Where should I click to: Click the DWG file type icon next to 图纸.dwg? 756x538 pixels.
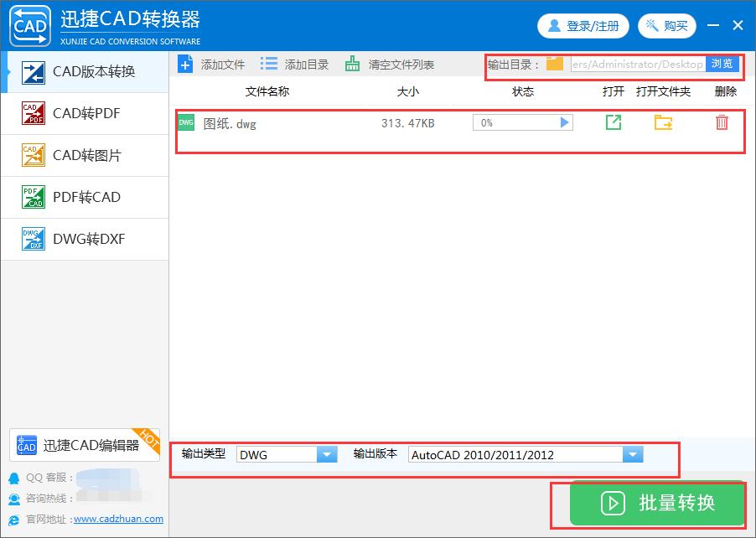[185, 122]
